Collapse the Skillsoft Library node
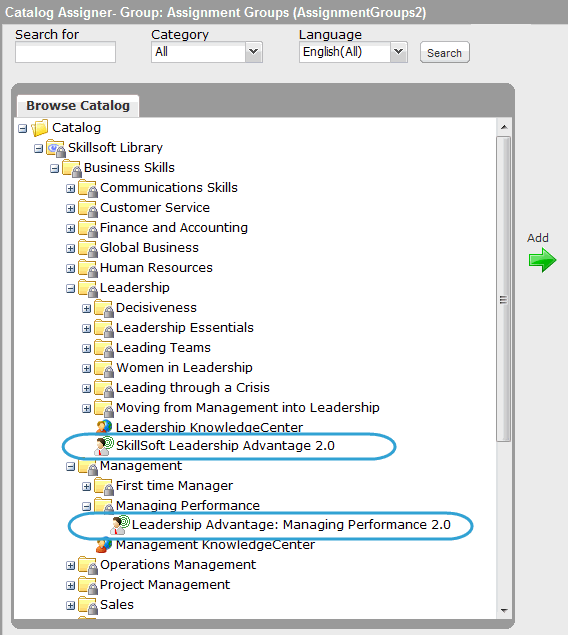The height and width of the screenshot is (635, 568). point(38,149)
